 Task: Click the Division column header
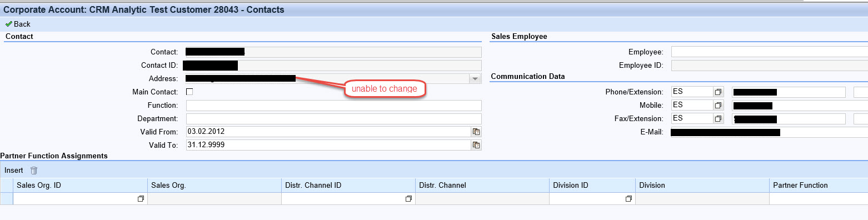pyautogui.click(x=702, y=186)
